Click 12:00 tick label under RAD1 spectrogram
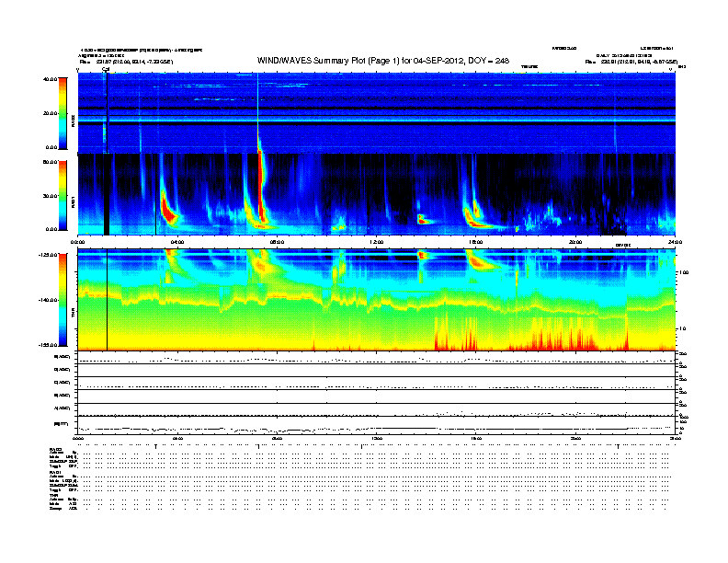728x563 pixels. coord(377,242)
